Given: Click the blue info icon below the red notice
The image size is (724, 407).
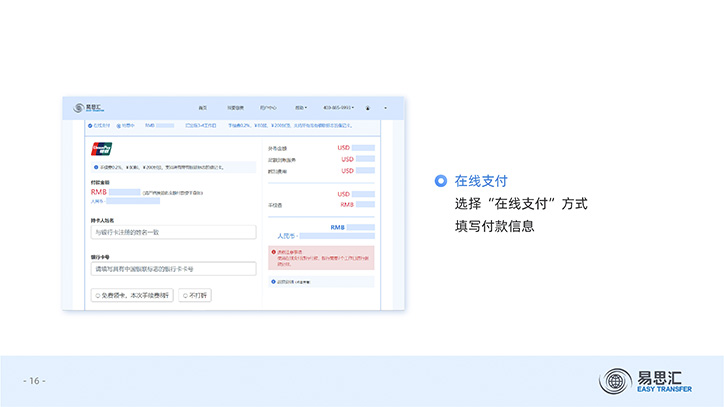Looking at the screenshot, I should pos(275,282).
